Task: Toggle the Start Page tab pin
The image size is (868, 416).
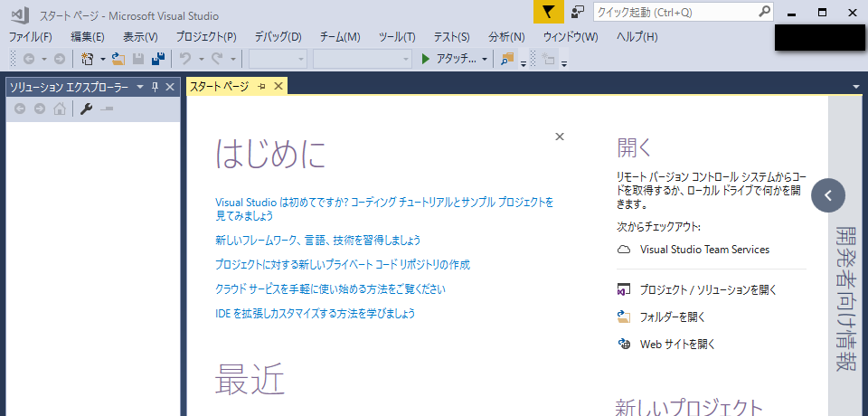Action: click(x=262, y=87)
